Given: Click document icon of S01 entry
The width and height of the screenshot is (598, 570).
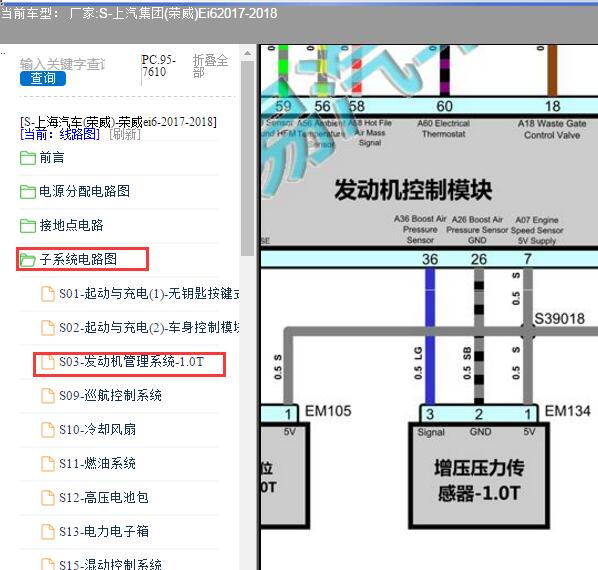Looking at the screenshot, I should (x=48, y=294).
